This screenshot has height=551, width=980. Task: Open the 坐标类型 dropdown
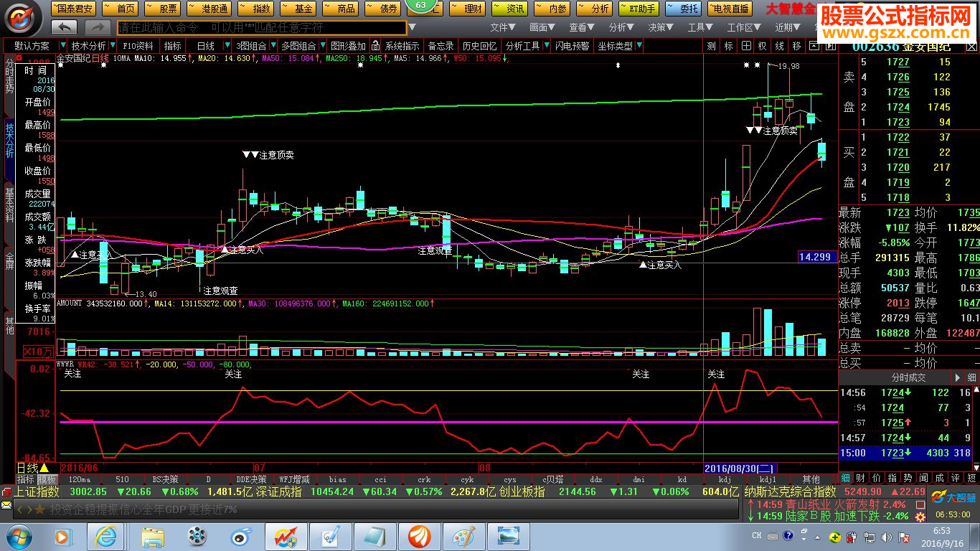pyautogui.click(x=639, y=46)
